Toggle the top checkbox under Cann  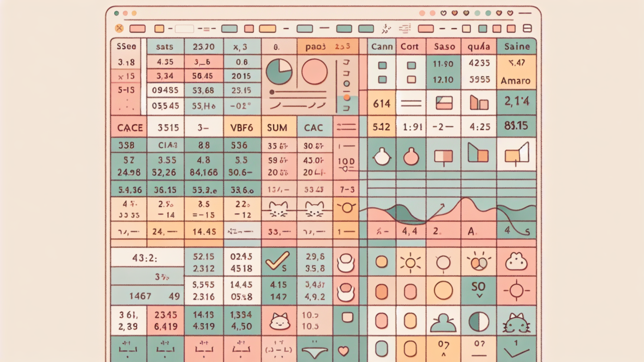tap(382, 65)
